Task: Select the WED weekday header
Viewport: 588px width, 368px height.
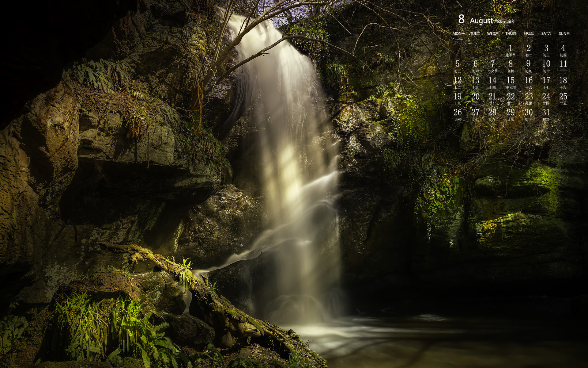Action: tap(493, 33)
